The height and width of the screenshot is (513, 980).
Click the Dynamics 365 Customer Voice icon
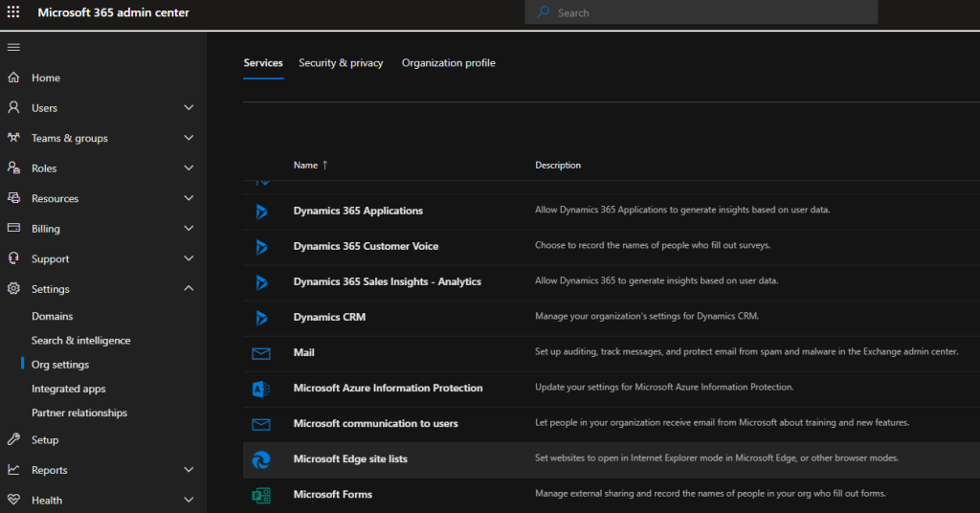point(261,247)
